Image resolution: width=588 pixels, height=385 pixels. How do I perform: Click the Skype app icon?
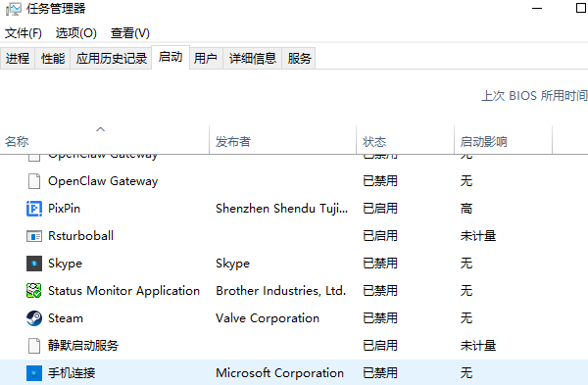[34, 264]
